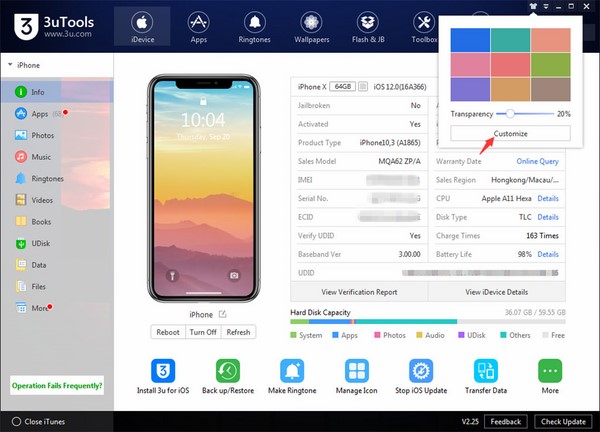The width and height of the screenshot is (600, 432).
Task: Select the green skin color swatch
Action: (x=551, y=65)
